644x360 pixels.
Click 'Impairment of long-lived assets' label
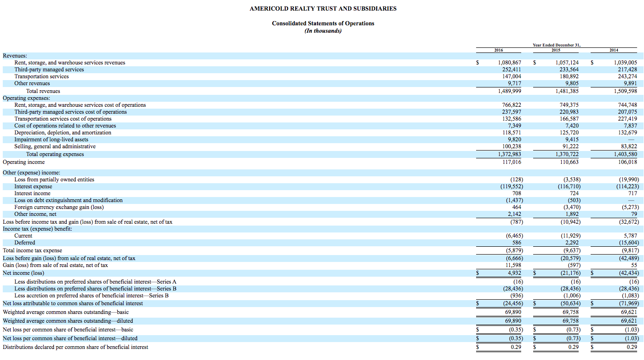[x=51, y=139]
